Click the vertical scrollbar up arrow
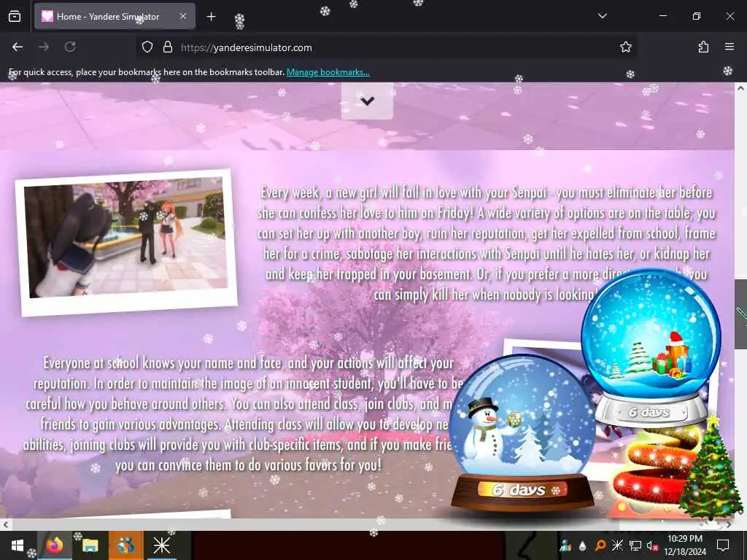 click(x=740, y=88)
